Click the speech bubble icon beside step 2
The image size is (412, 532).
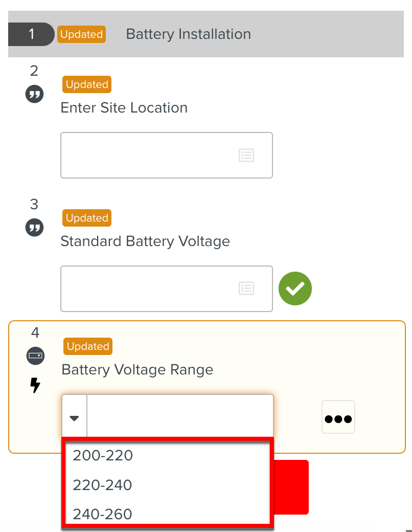click(34, 94)
